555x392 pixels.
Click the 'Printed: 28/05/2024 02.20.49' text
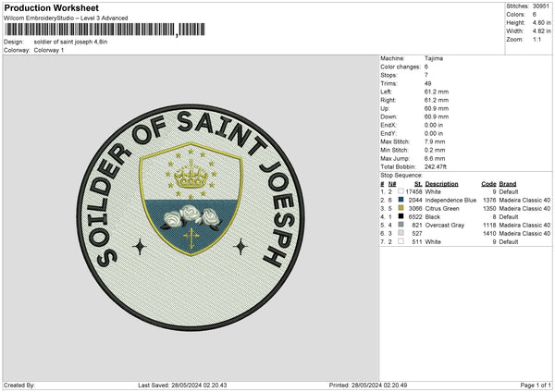pyautogui.click(x=368, y=385)
